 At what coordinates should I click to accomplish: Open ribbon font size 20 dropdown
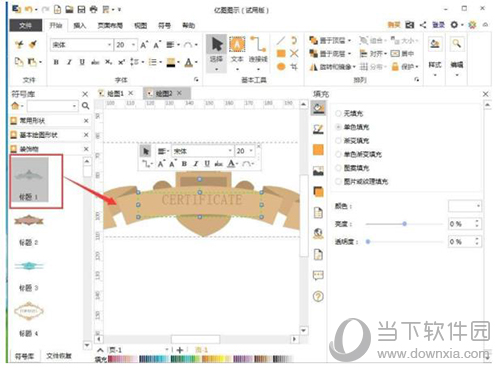[x=133, y=45]
